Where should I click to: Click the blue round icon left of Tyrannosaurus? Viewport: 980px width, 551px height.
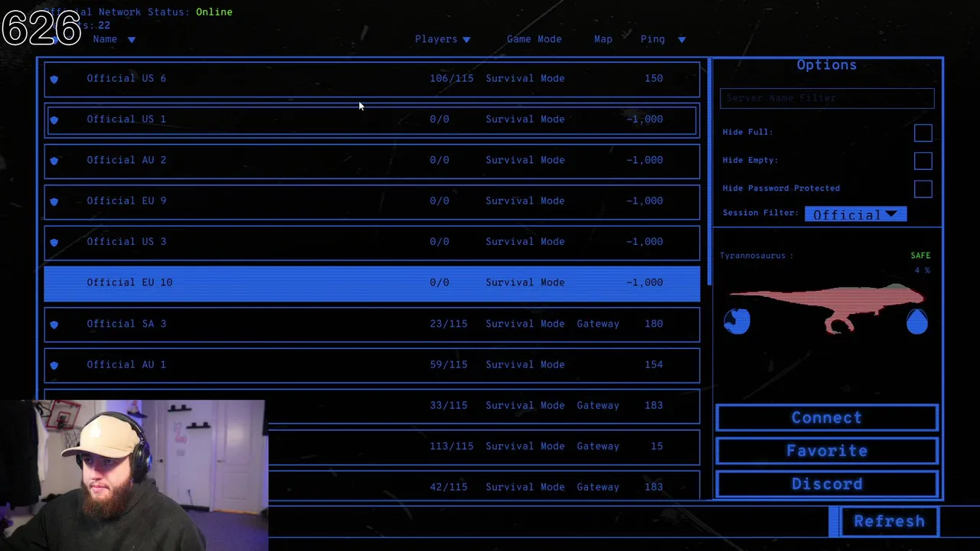click(737, 321)
